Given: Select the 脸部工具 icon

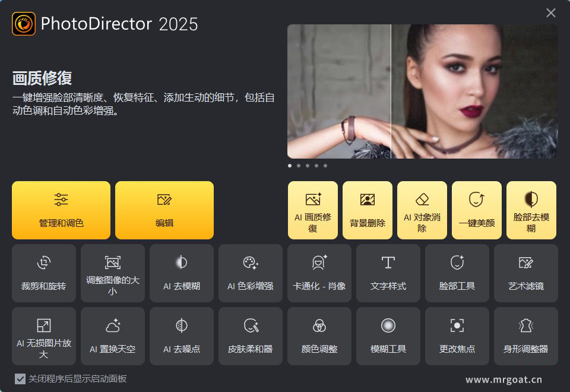Looking at the screenshot, I should tap(457, 273).
